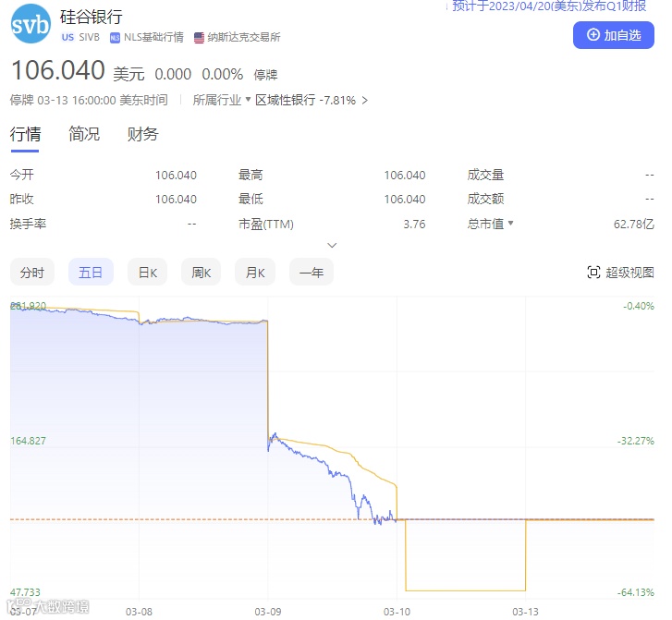
Task: Click the 停牌 03-13 16:00:00 status text
Action: [89, 101]
